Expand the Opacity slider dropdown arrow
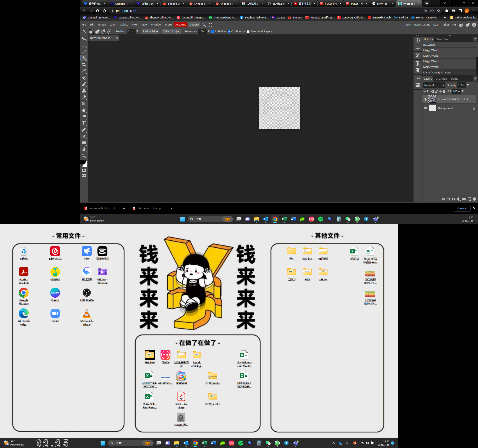The width and height of the screenshot is (478, 448). pyautogui.click(x=468, y=85)
